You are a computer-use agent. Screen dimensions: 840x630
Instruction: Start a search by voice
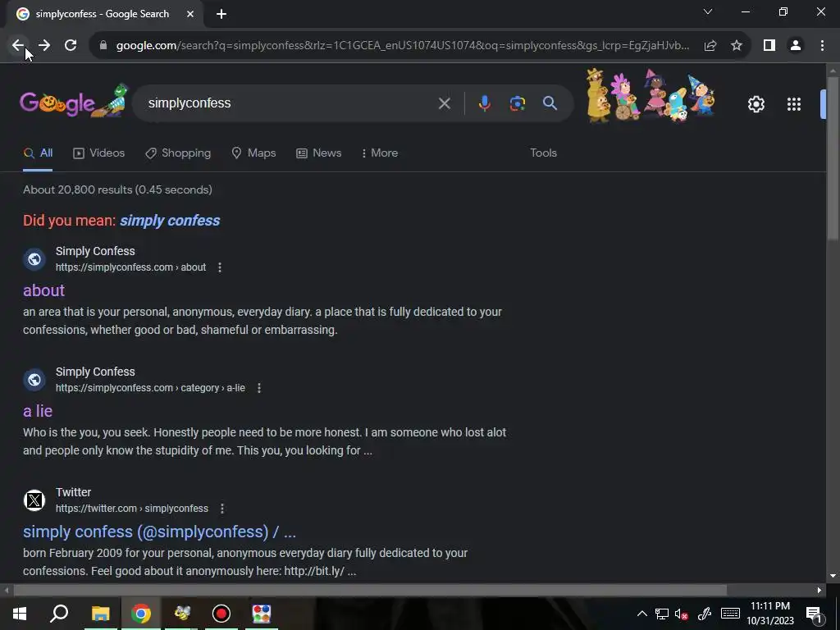pos(484,103)
